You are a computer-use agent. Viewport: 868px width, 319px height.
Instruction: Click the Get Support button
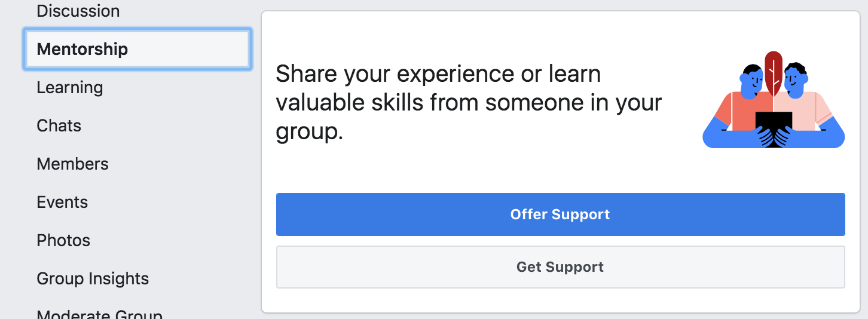(x=560, y=267)
